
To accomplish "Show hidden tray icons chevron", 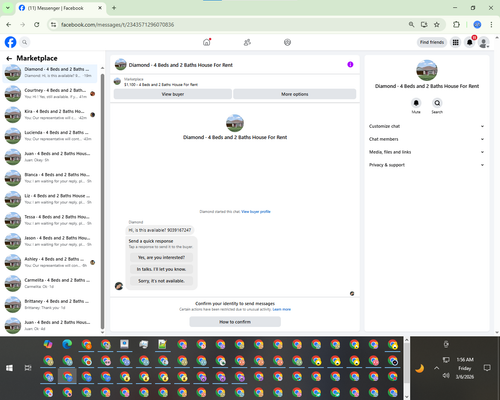I will tap(436, 368).
